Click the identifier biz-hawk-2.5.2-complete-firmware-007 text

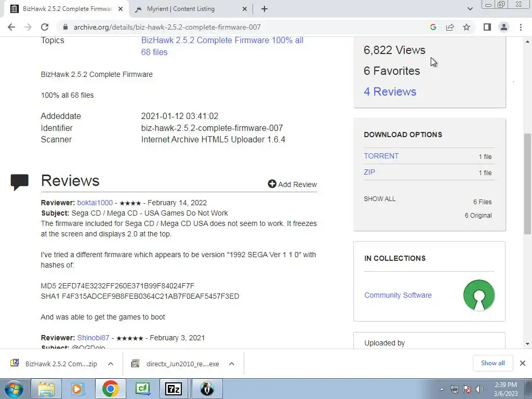point(212,128)
